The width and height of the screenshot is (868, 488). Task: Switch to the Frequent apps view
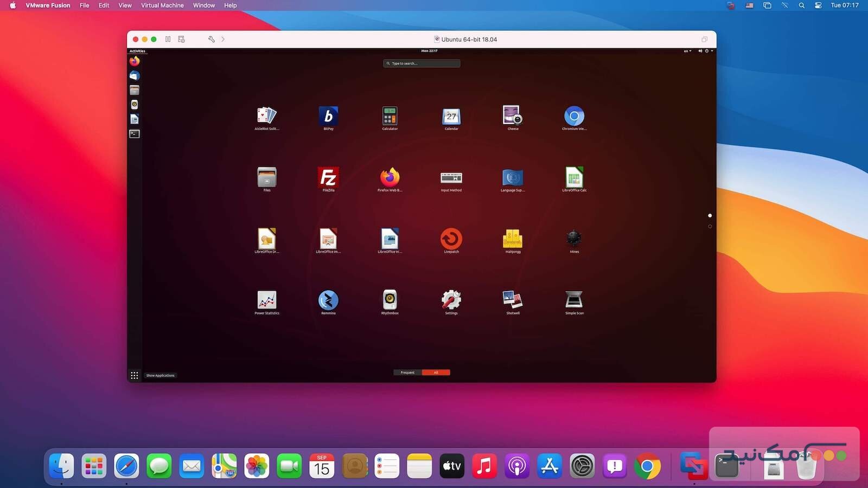[x=407, y=373]
